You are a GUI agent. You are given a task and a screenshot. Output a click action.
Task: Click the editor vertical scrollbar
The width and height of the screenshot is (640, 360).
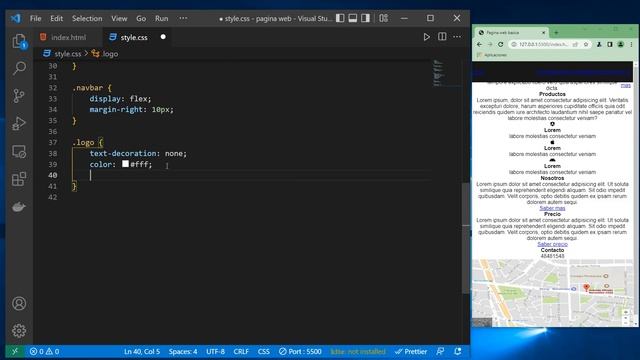[466, 238]
